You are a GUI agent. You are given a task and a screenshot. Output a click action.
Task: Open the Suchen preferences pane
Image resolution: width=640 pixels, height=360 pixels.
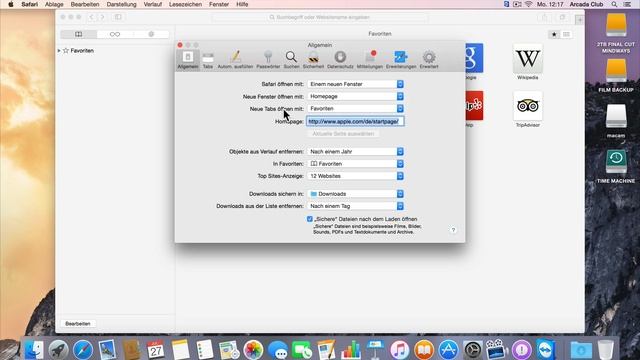tap(291, 60)
